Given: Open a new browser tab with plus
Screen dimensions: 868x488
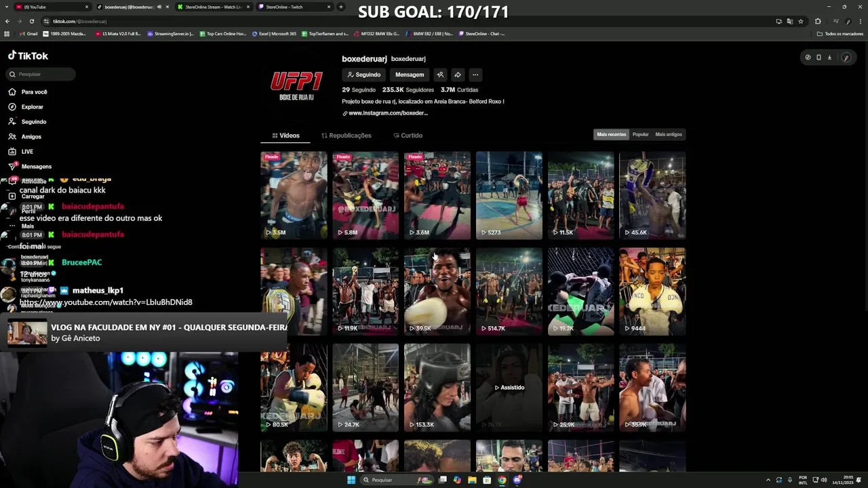Looking at the screenshot, I should (341, 7).
